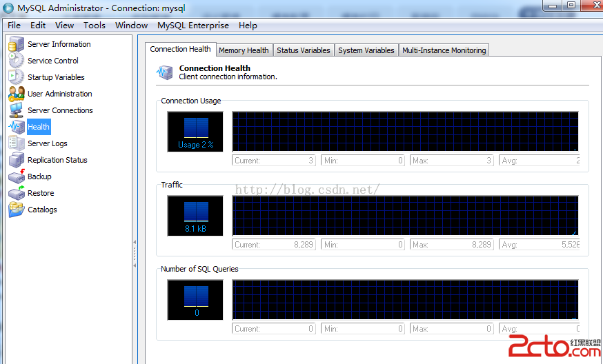Click Connection Usage Current field

(x=274, y=160)
